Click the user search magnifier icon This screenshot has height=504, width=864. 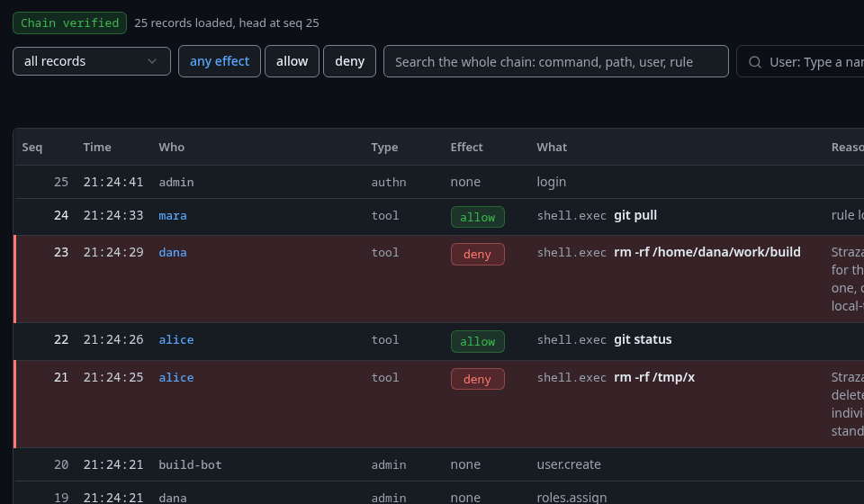(755, 62)
